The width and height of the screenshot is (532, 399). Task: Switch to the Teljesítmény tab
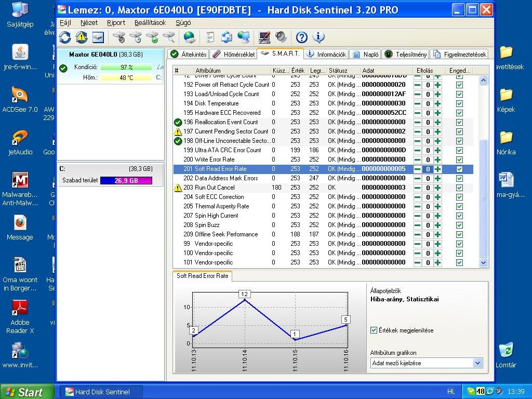(x=405, y=54)
